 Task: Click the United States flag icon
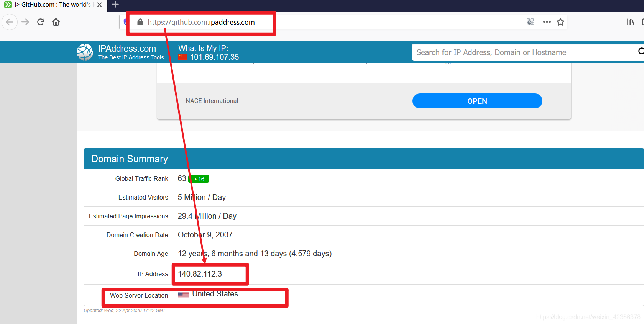pyautogui.click(x=184, y=295)
